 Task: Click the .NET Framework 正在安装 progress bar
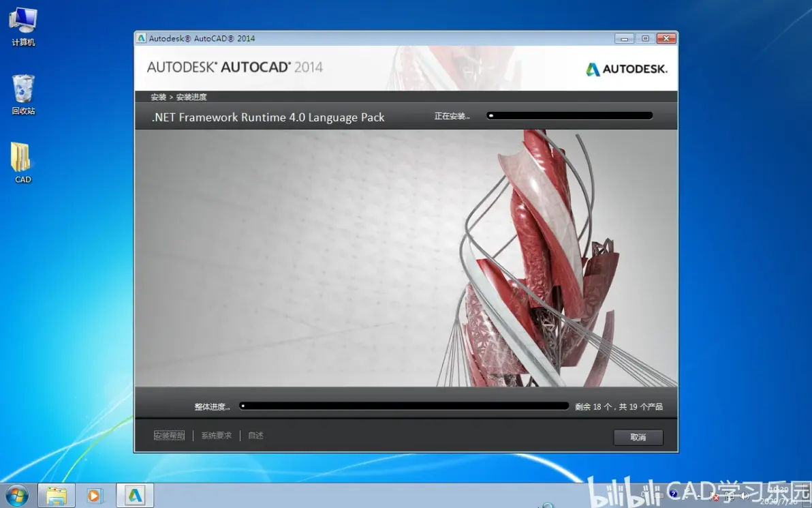[569, 116]
